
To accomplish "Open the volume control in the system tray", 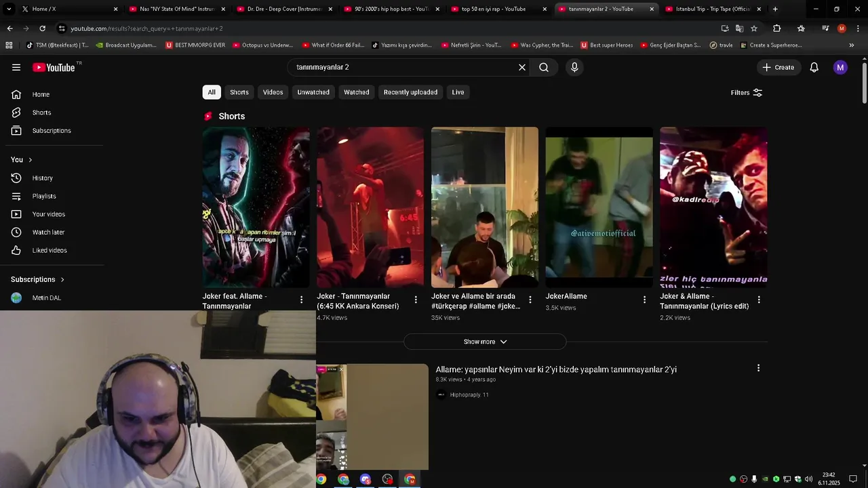I will 808,479.
